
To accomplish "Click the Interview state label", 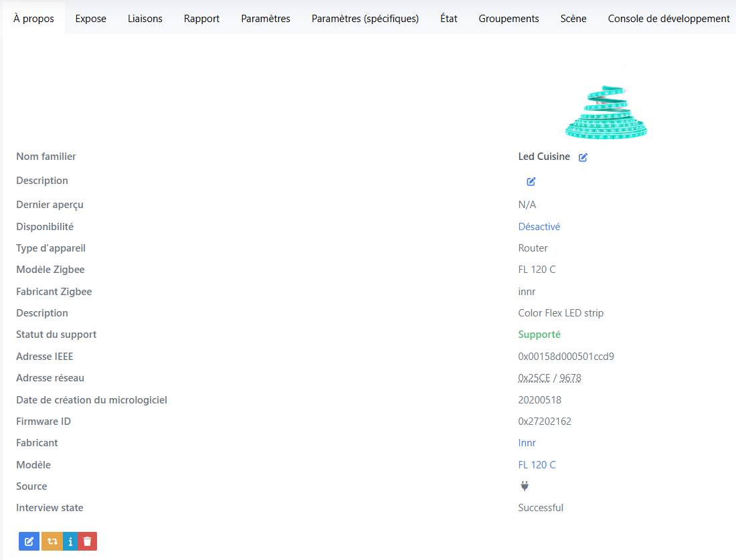I will click(x=50, y=507).
